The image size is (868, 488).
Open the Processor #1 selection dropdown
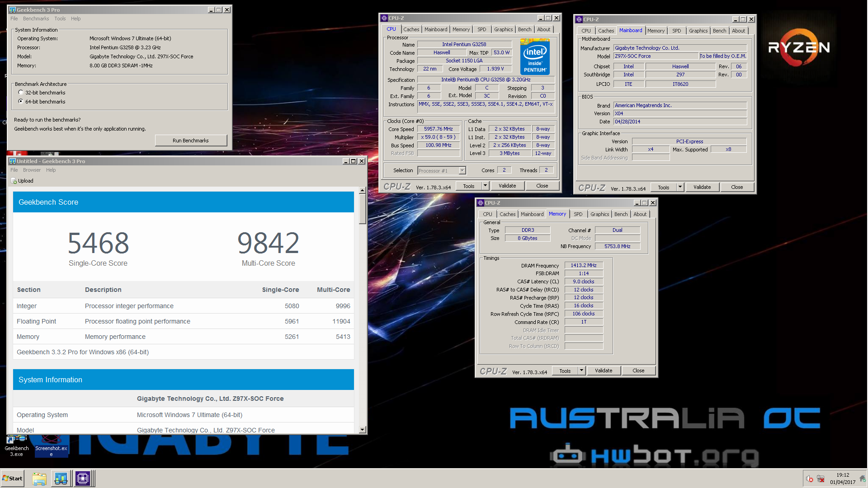462,170
